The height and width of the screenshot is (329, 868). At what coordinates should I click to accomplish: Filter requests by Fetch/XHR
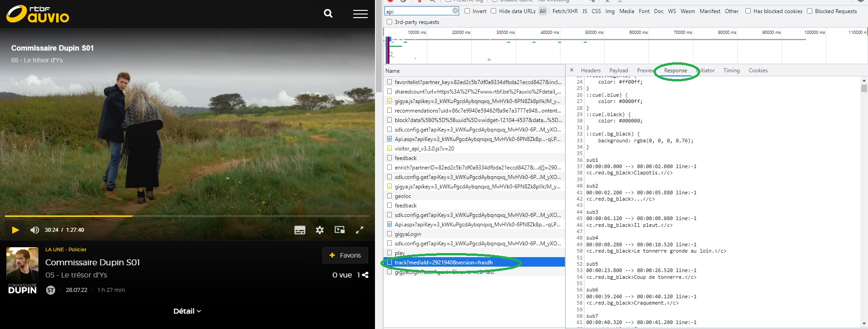565,11
